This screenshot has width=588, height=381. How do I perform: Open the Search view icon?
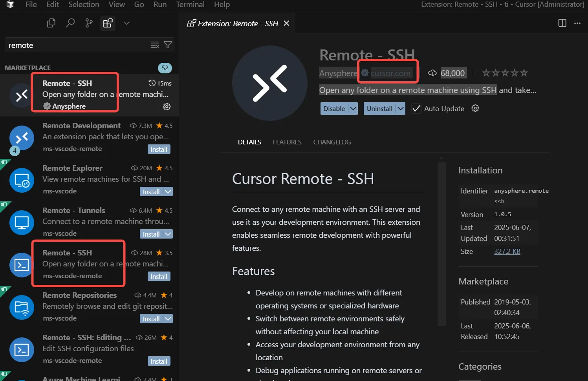coord(70,23)
